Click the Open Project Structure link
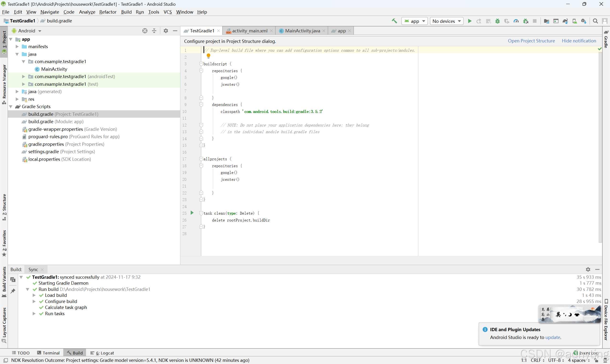 (x=531, y=41)
